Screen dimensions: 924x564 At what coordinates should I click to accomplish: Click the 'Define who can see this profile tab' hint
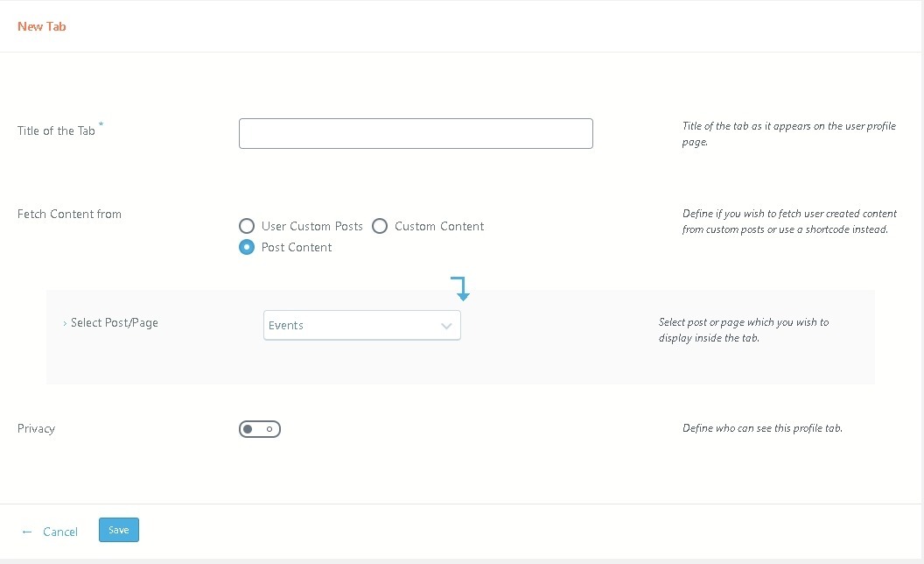pyautogui.click(x=762, y=428)
